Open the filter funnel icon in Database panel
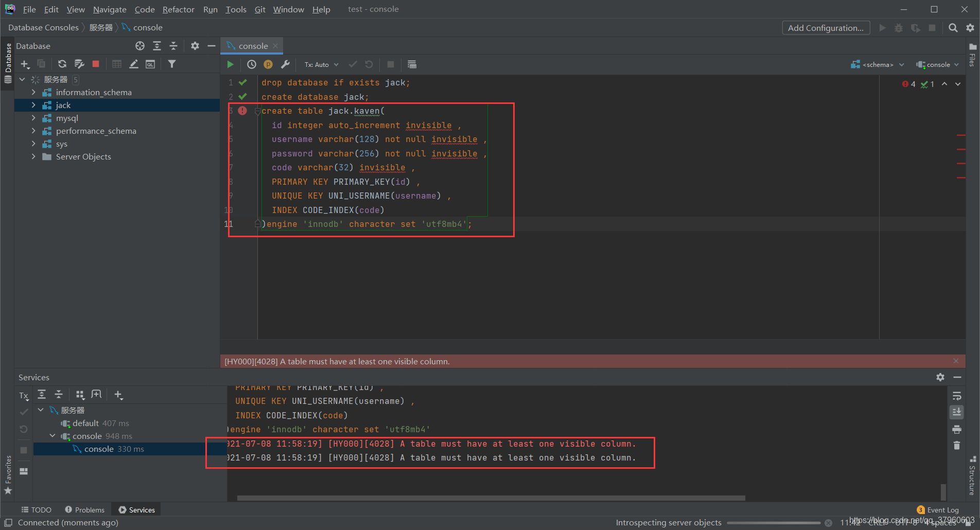 pyautogui.click(x=172, y=64)
